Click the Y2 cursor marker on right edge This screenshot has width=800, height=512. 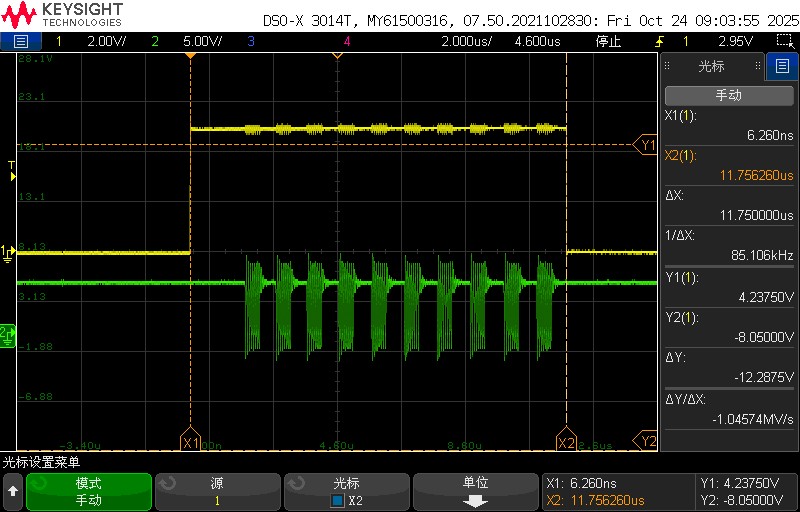click(x=647, y=440)
